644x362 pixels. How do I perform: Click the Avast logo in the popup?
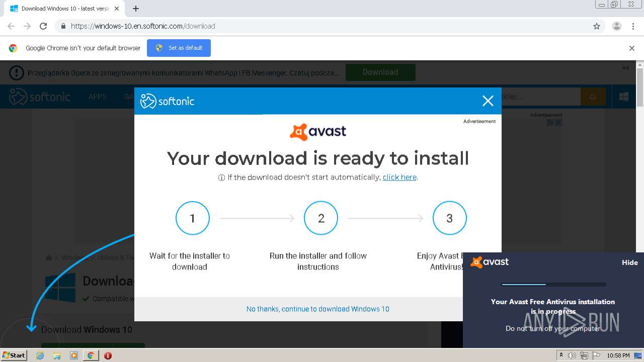[x=318, y=132]
